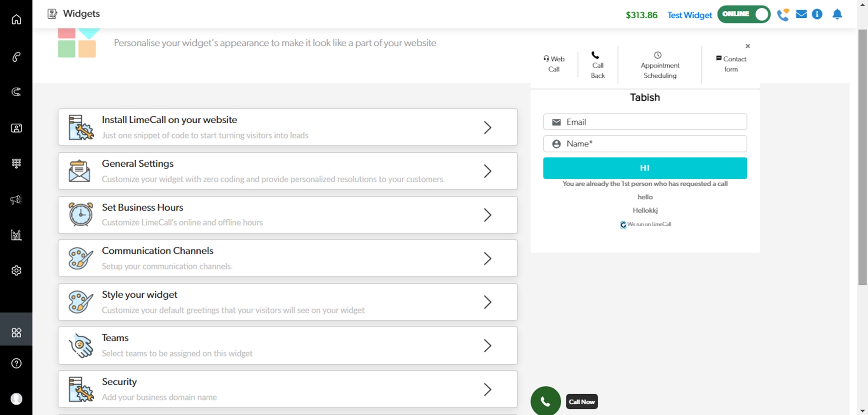The width and height of the screenshot is (868, 415).
Task: Switch to the Web Call tab
Action: point(554,64)
